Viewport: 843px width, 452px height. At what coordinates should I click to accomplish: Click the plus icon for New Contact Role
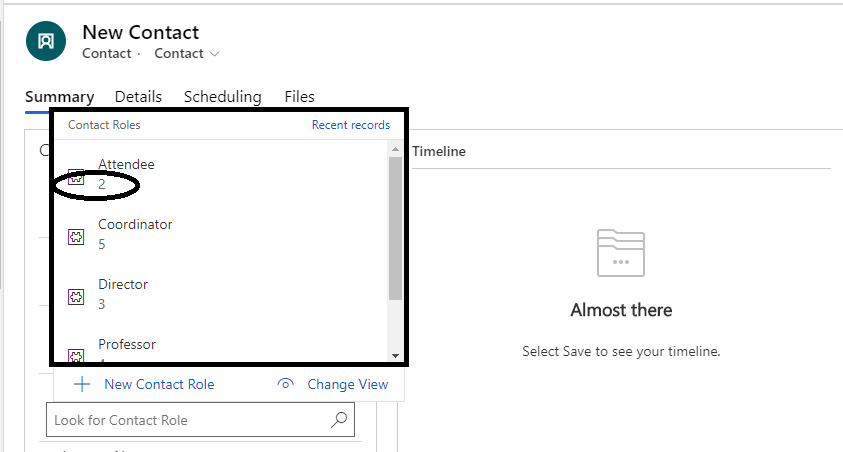tap(83, 384)
